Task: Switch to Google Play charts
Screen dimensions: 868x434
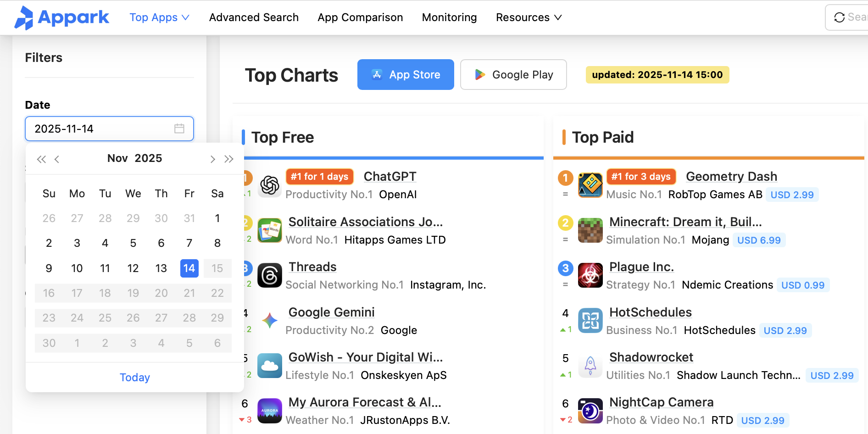Action: 513,75
